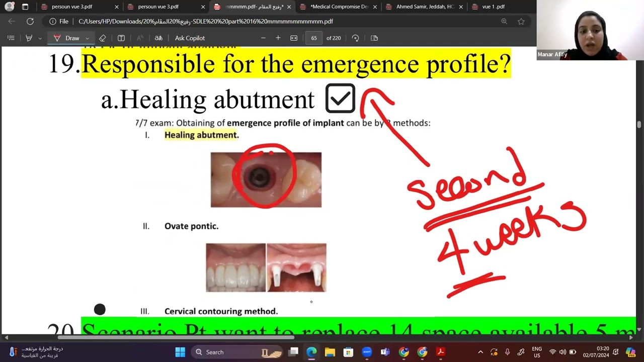Click the ovate pontic teeth photo

click(266, 267)
